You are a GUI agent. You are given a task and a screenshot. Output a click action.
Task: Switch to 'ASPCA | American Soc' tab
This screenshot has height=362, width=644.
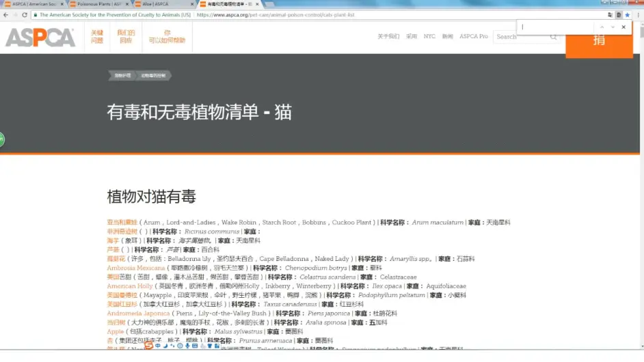[33, 4]
